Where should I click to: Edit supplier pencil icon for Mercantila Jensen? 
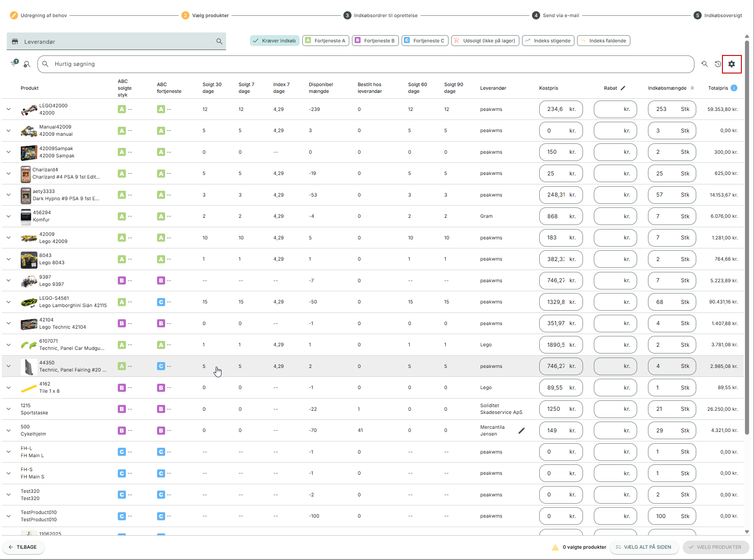pyautogui.click(x=522, y=431)
